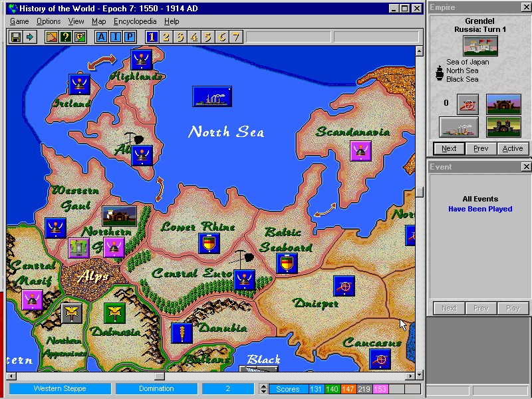
Task: Click the fleet icon in North Sea
Action: [x=212, y=96]
